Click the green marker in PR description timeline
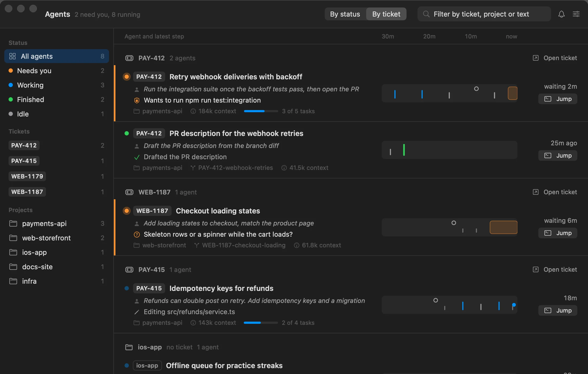The width and height of the screenshot is (588, 374). tap(404, 150)
